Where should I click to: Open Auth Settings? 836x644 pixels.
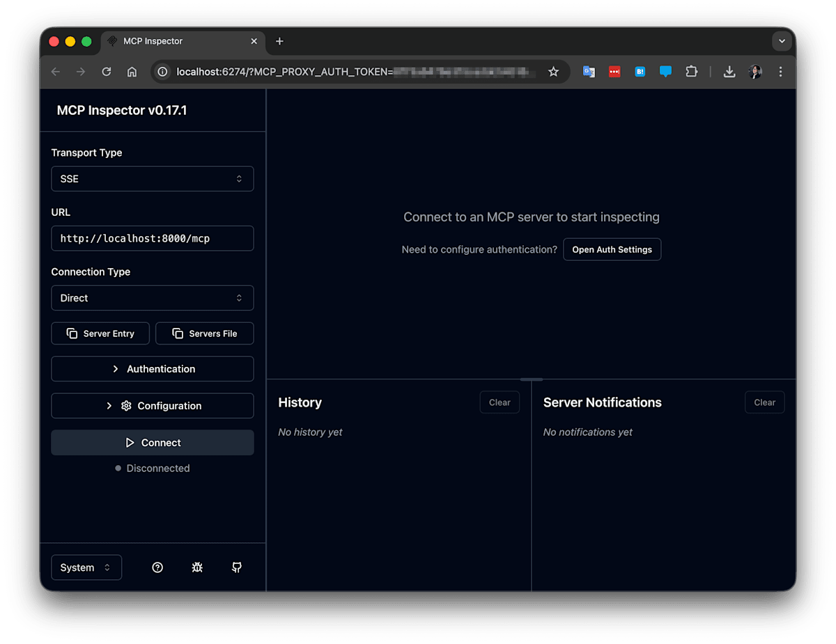click(x=612, y=249)
